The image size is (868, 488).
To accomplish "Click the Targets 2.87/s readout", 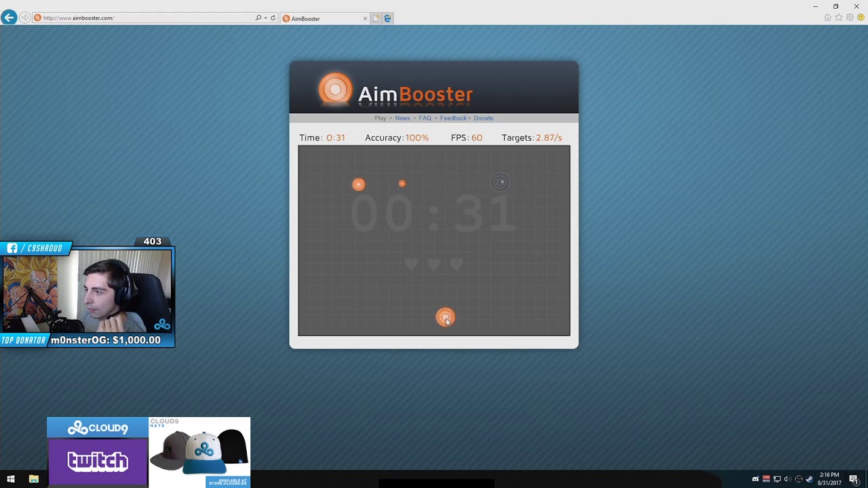I will tap(532, 138).
